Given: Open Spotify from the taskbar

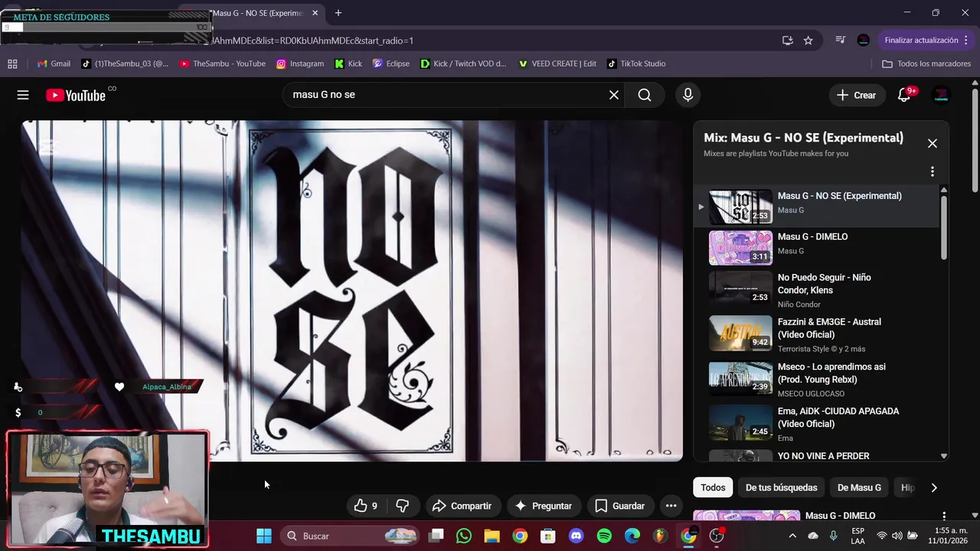Looking at the screenshot, I should tap(604, 536).
